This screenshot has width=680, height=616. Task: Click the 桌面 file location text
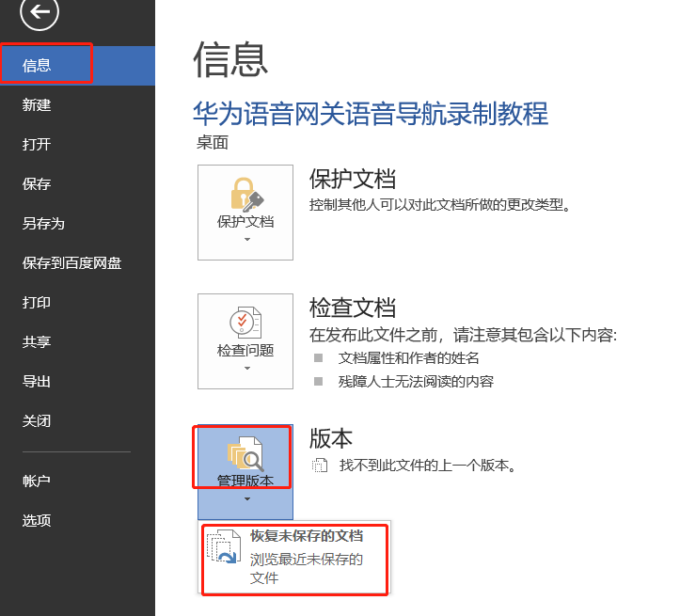(x=213, y=143)
